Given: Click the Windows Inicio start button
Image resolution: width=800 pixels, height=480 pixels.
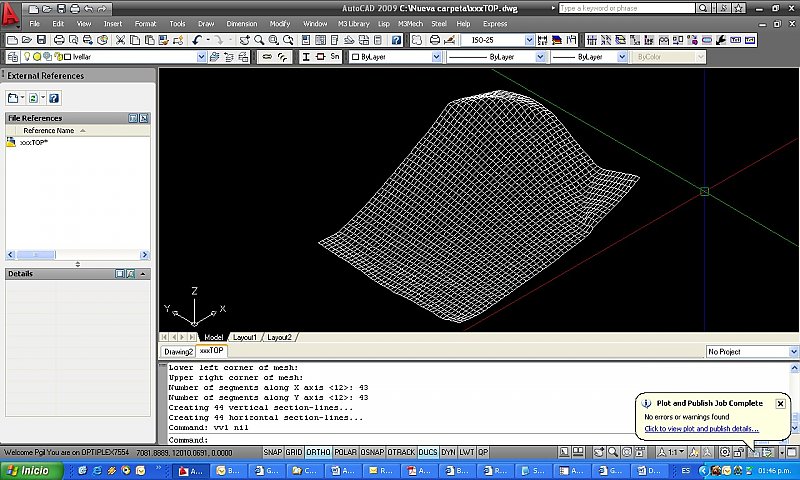Looking at the screenshot, I should pos(29,470).
